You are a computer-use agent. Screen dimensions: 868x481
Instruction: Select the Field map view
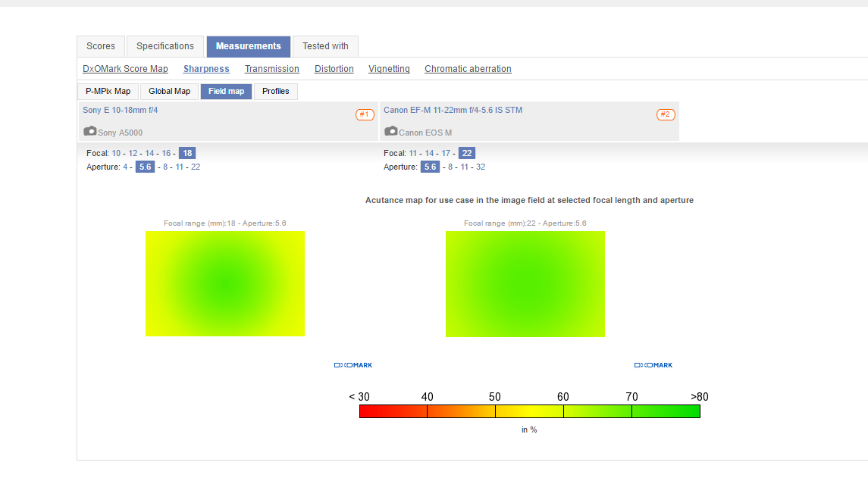click(227, 91)
